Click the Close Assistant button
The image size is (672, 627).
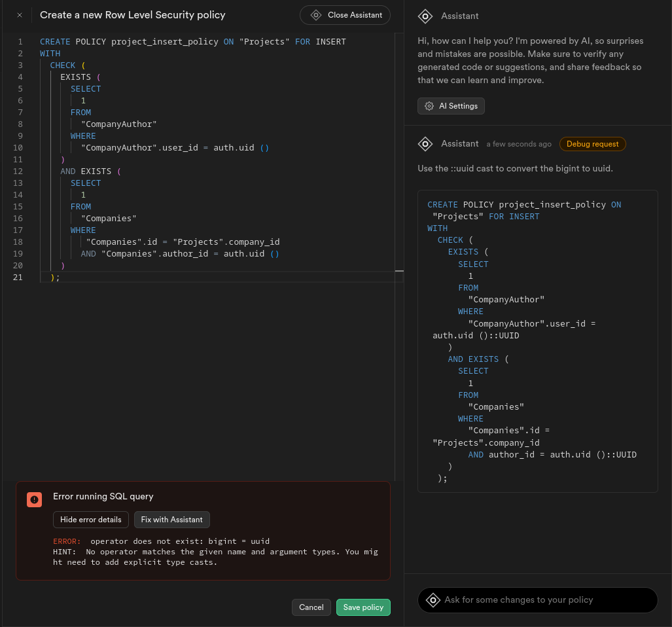click(345, 15)
